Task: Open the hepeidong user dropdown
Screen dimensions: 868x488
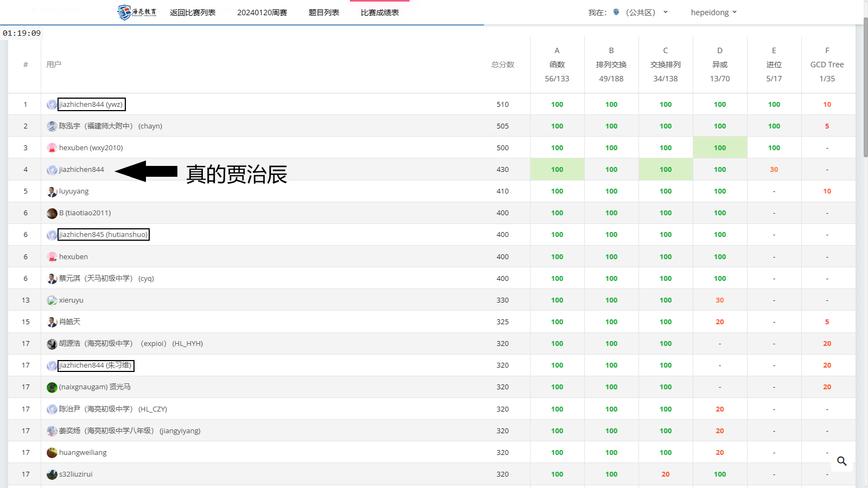Action: click(x=713, y=12)
